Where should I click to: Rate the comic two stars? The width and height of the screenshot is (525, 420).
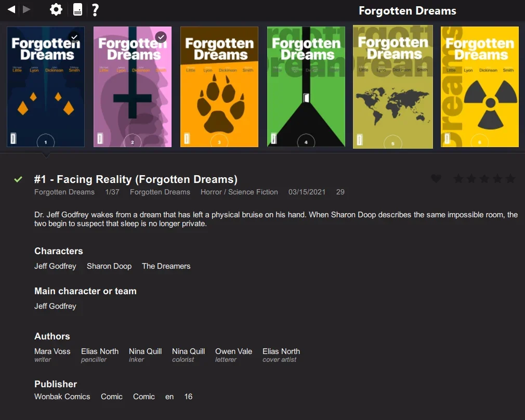click(471, 178)
